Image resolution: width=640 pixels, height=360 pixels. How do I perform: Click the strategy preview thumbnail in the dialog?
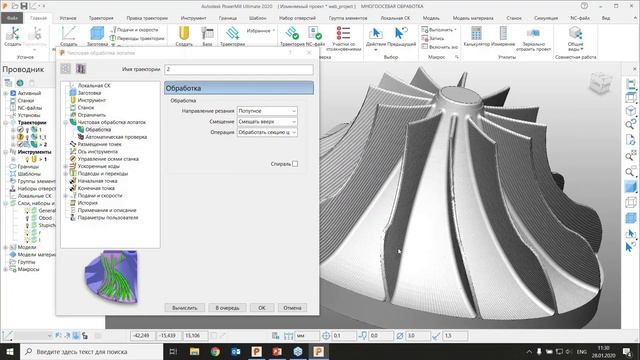coord(111,277)
